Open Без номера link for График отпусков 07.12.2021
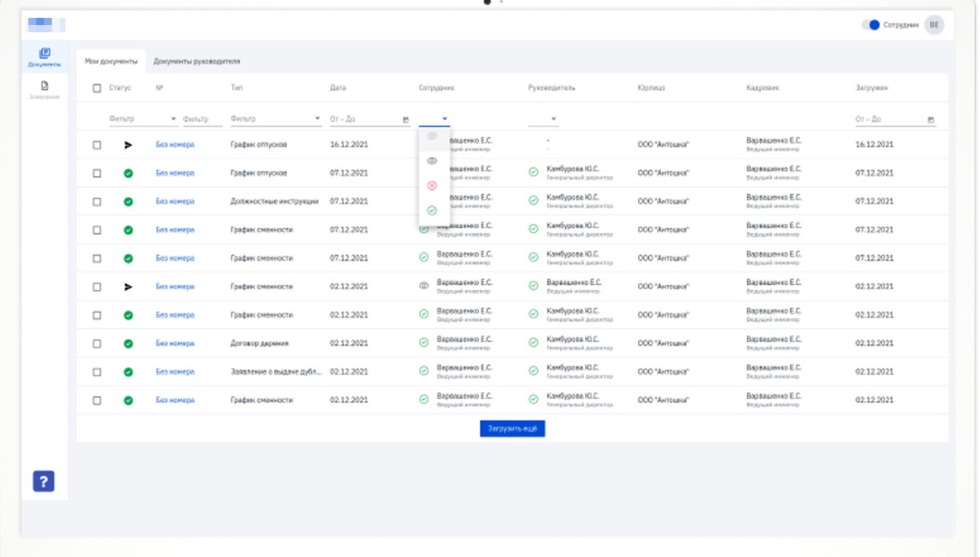The height and width of the screenshot is (557, 980). pos(175,174)
